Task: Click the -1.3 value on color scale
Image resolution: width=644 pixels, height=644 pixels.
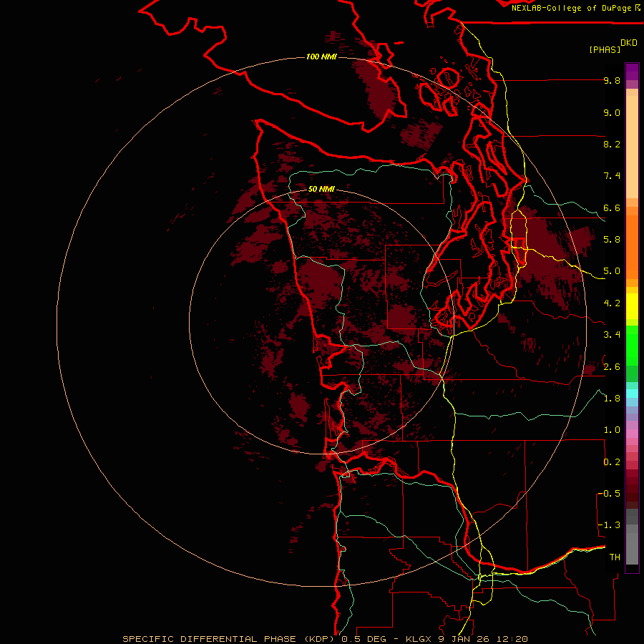Action: coord(609,525)
